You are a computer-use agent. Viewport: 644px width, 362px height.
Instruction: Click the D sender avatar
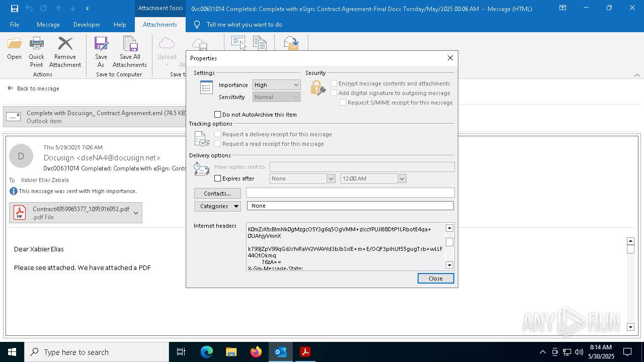point(21,156)
